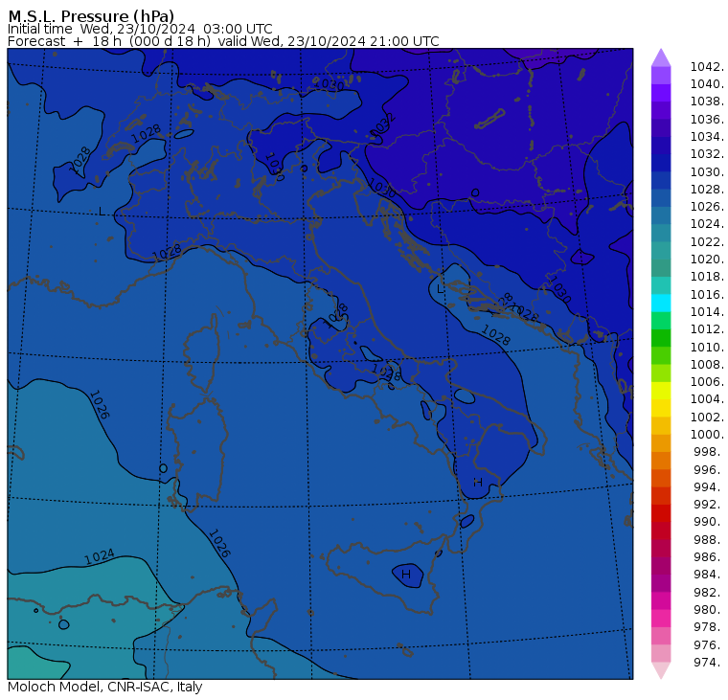Click the 'H' marker over Sicily

coord(406,575)
